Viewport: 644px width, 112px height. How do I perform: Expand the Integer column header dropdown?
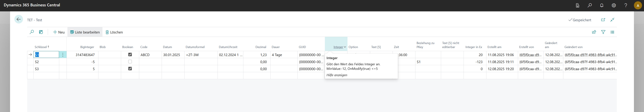[x=345, y=47]
